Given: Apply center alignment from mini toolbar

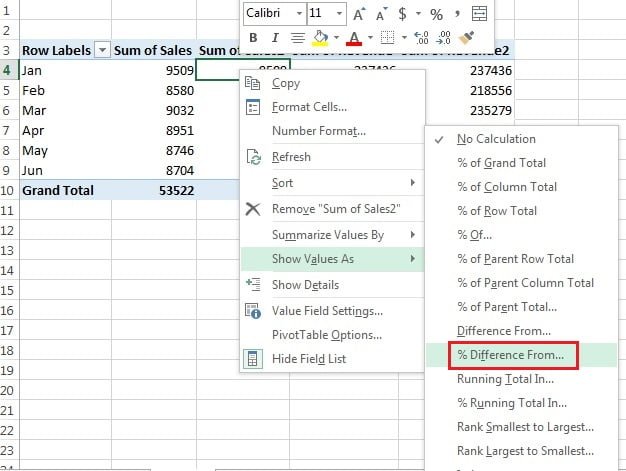Looking at the screenshot, I should (297, 38).
